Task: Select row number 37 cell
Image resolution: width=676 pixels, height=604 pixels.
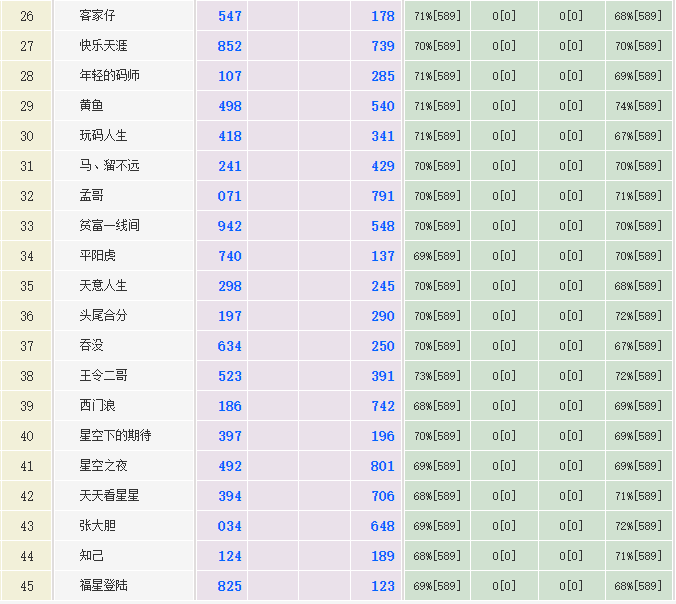Action: pyautogui.click(x=27, y=346)
